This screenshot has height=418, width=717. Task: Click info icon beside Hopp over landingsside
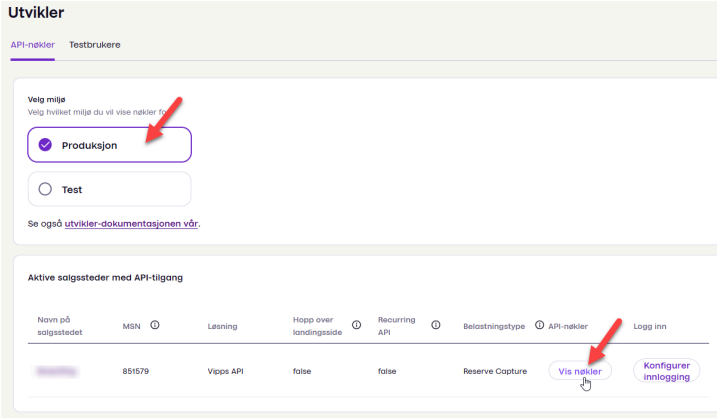click(357, 325)
